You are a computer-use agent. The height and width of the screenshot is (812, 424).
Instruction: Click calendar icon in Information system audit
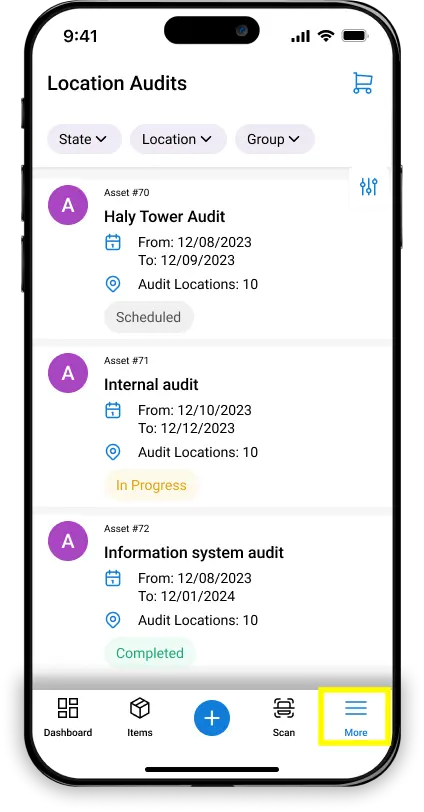pyautogui.click(x=113, y=578)
